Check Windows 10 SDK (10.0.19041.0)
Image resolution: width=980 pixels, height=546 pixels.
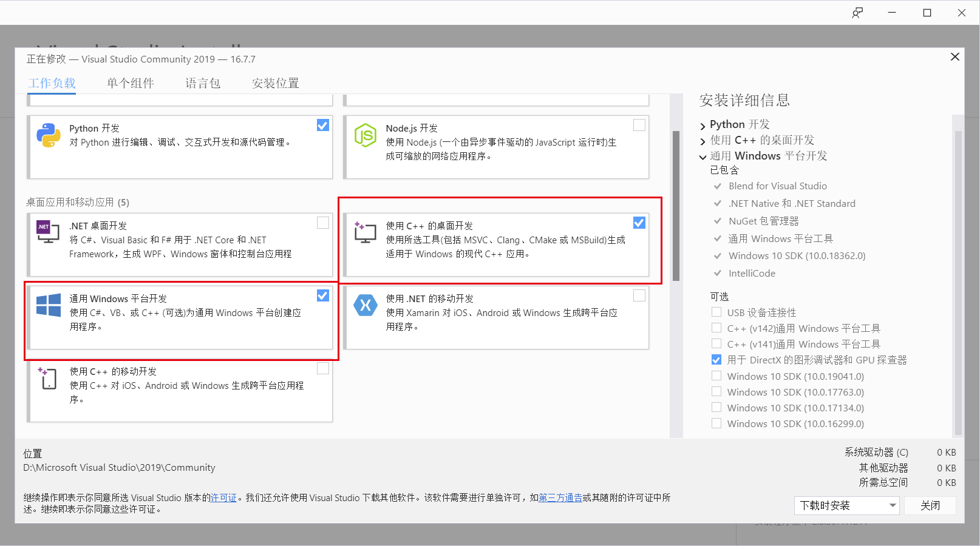716,376
